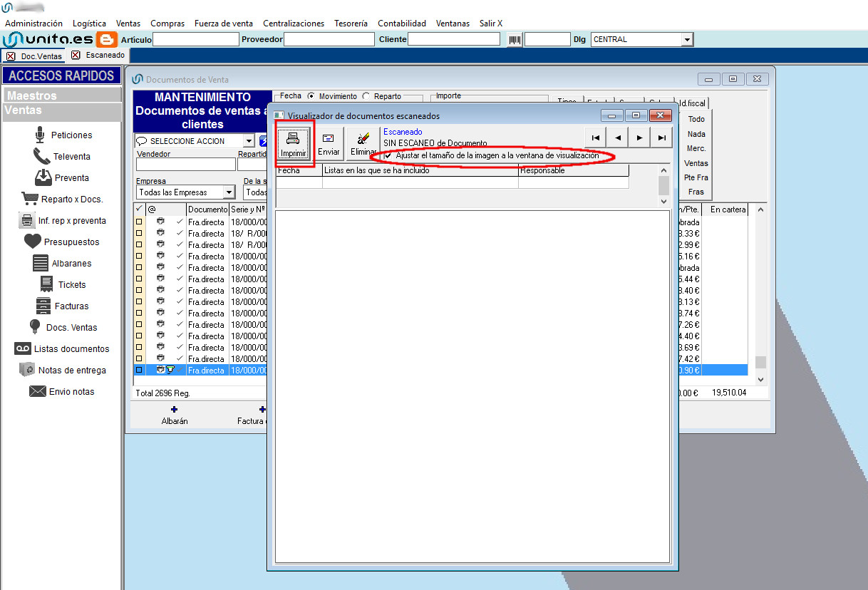Open the Blogger icon in the toolbar
Viewport: 868px width, 590px height.
(x=107, y=40)
